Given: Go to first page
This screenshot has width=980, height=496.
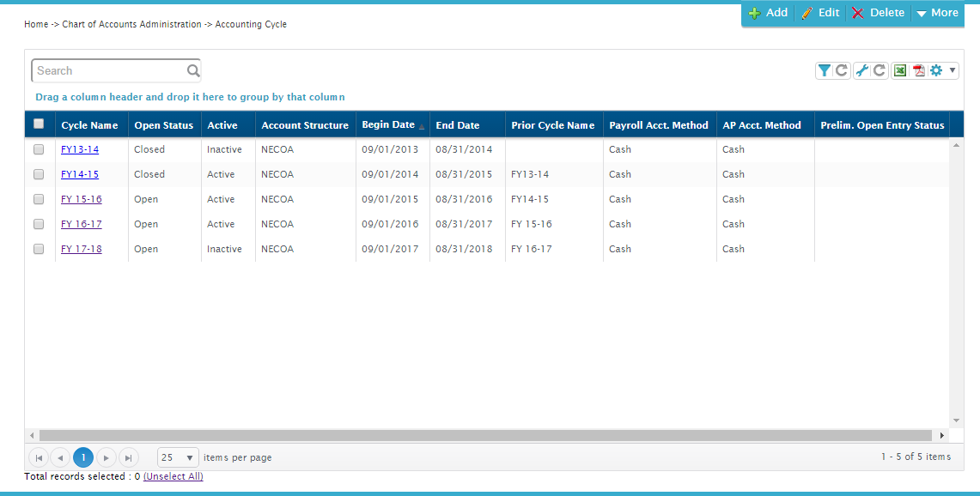Looking at the screenshot, I should [x=39, y=458].
